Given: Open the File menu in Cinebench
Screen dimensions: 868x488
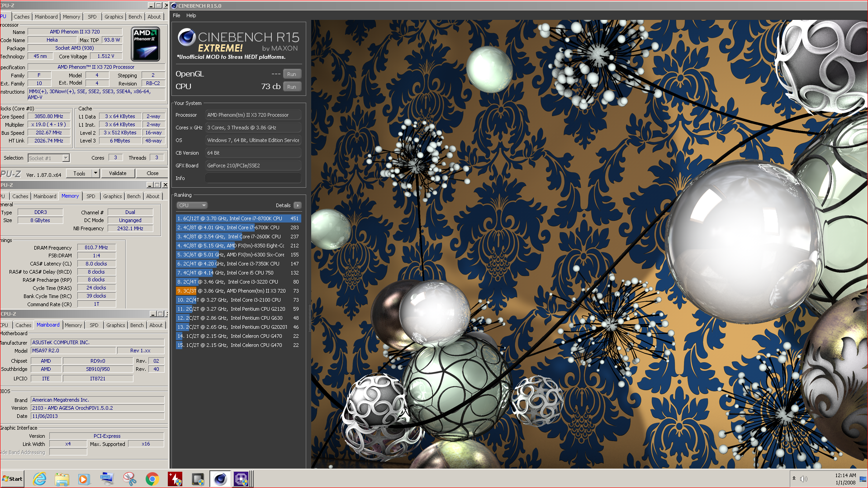Looking at the screenshot, I should [x=176, y=15].
